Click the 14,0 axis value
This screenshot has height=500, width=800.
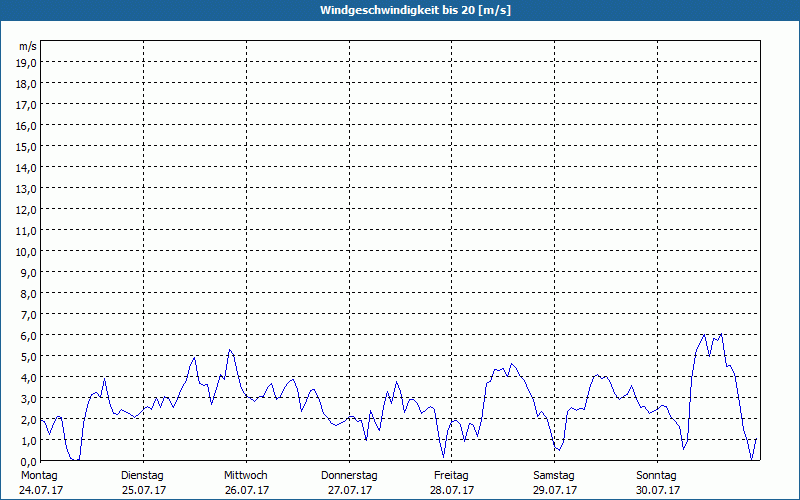(x=26, y=168)
